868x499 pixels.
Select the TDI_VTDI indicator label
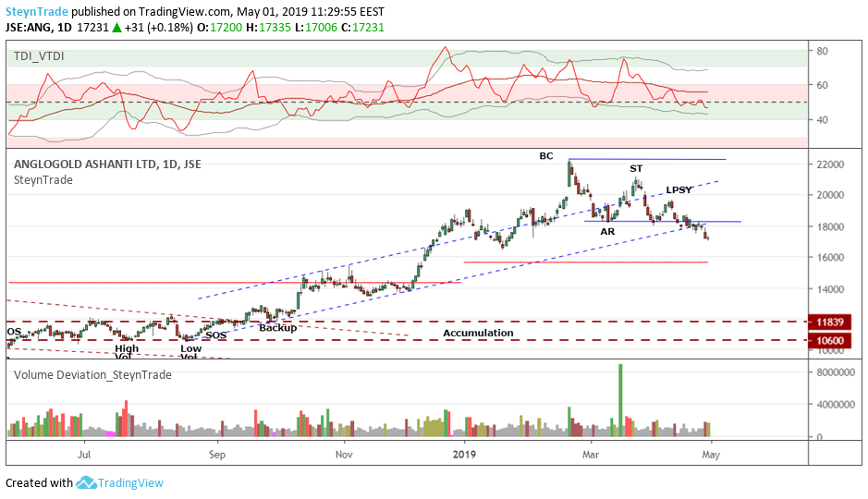39,56
